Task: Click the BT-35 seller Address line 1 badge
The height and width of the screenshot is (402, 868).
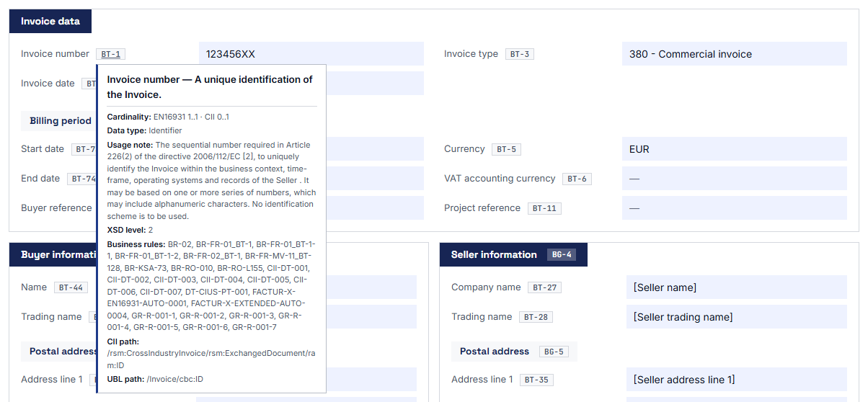Action: pyautogui.click(x=536, y=380)
